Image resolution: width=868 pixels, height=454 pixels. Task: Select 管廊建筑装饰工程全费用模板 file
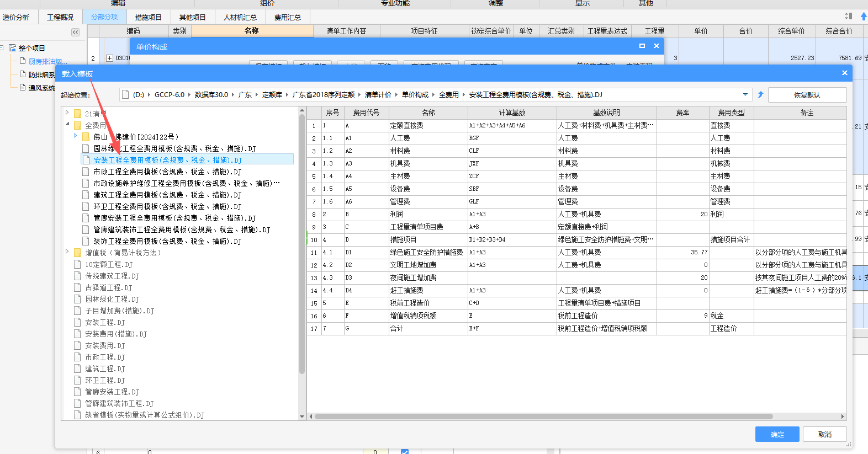pyautogui.click(x=182, y=229)
